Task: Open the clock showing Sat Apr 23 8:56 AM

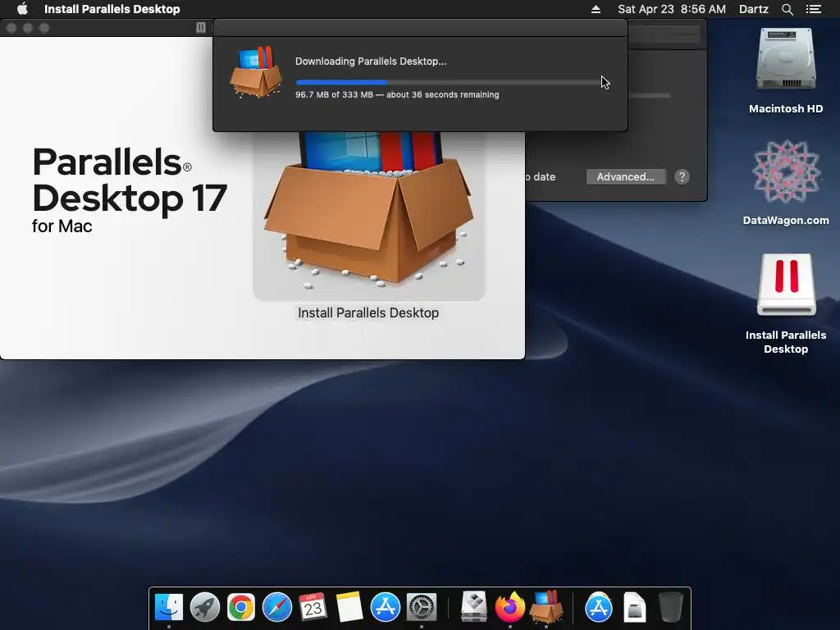Action: 672,9
